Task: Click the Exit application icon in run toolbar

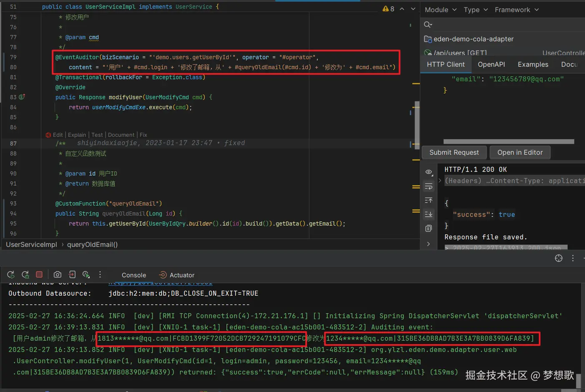Action: (72, 274)
